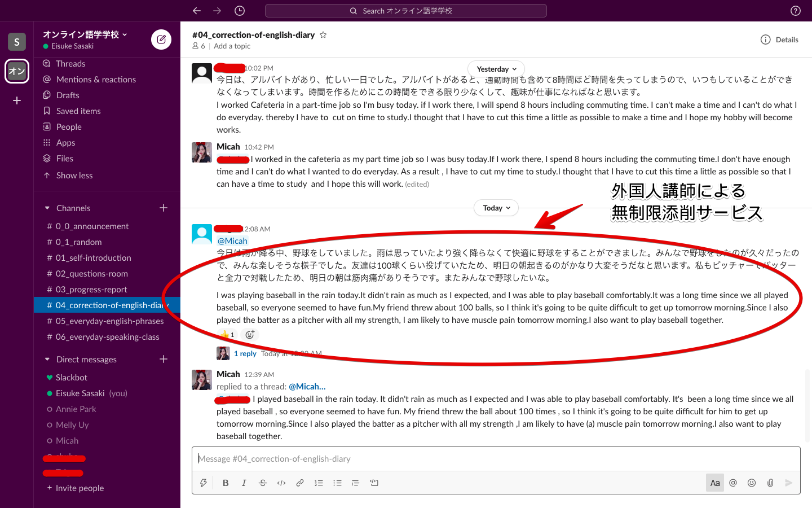812x508 pixels.
Task: Collapse sidebar items with Show less
Action: click(74, 176)
